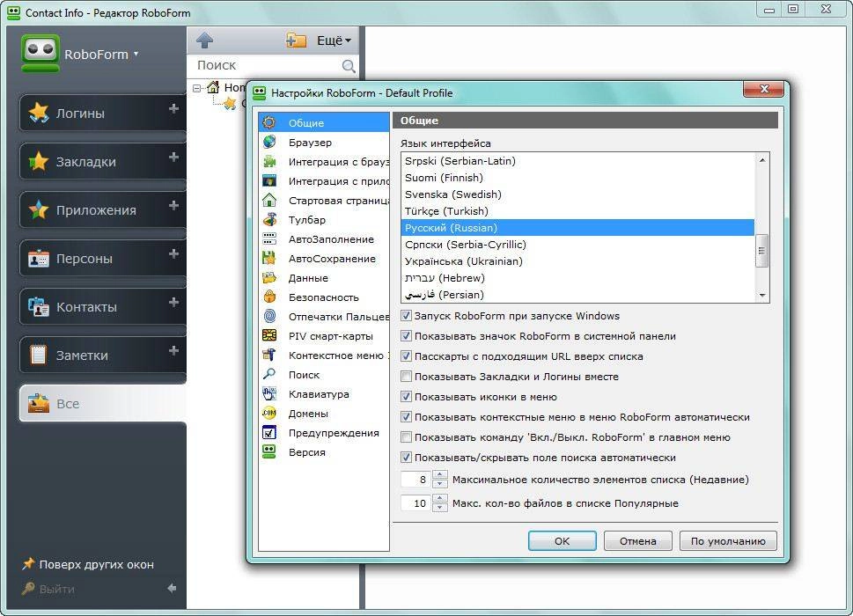
Task: Click the language list scrollbar thumb
Action: 761,251
